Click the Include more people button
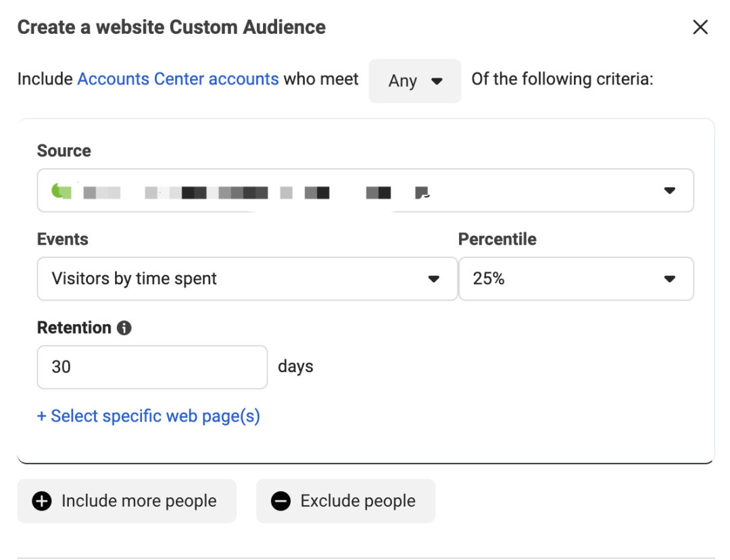 (x=126, y=501)
